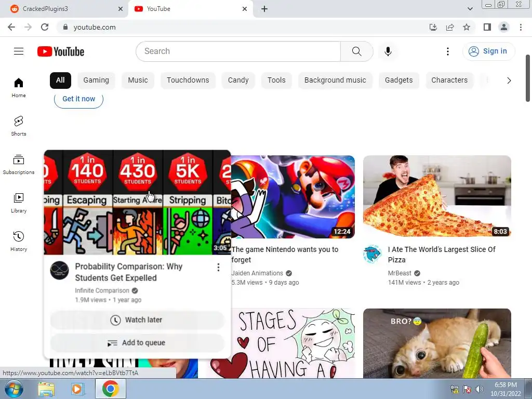532x399 pixels.
Task: Open Library in the sidebar
Action: (x=19, y=203)
